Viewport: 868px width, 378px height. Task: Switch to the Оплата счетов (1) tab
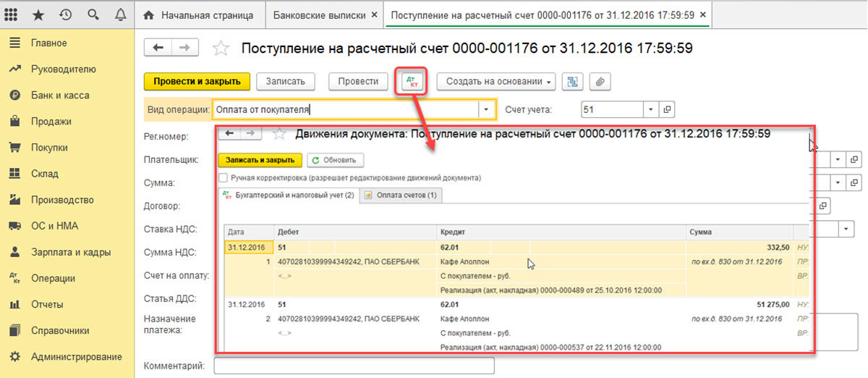(401, 196)
